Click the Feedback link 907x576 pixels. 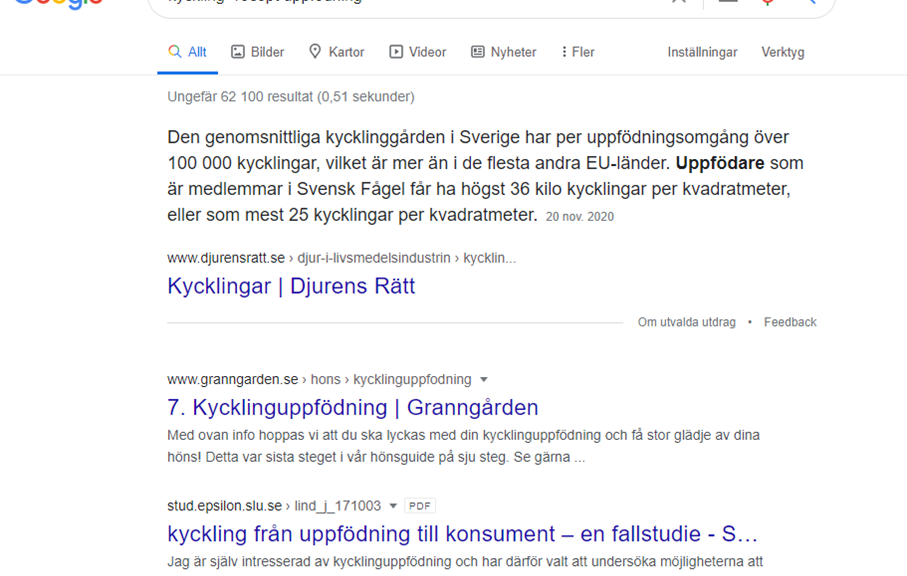[790, 322]
